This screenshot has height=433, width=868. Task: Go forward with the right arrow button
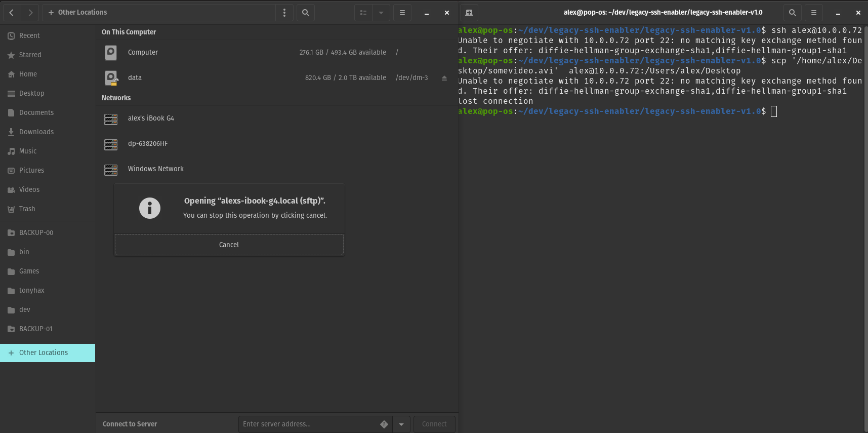coord(30,13)
